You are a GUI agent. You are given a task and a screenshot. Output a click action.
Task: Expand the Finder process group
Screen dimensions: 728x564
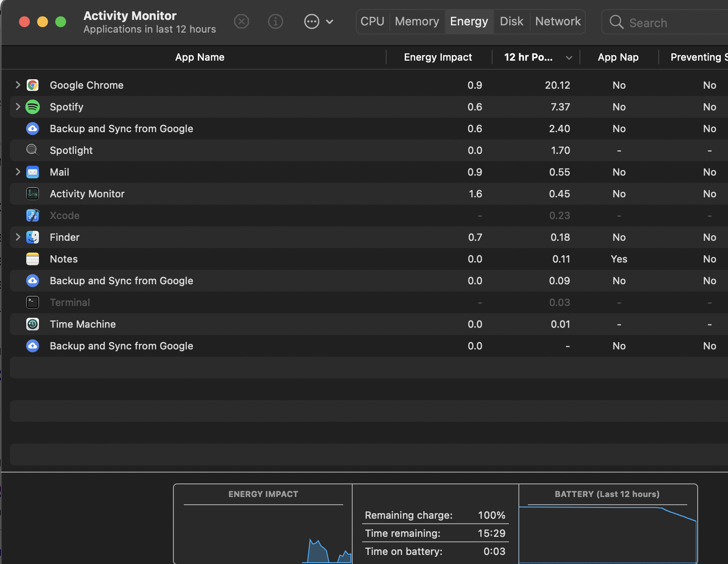pos(18,237)
